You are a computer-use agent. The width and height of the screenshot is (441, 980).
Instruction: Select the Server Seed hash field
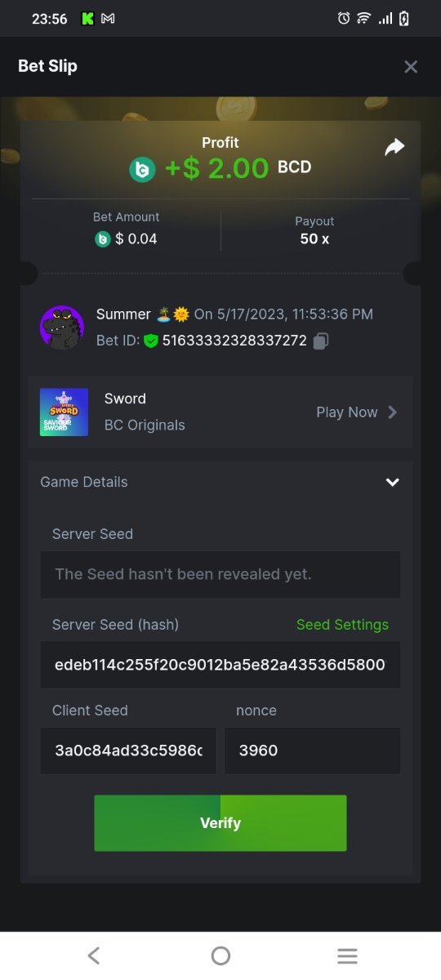pyautogui.click(x=220, y=665)
